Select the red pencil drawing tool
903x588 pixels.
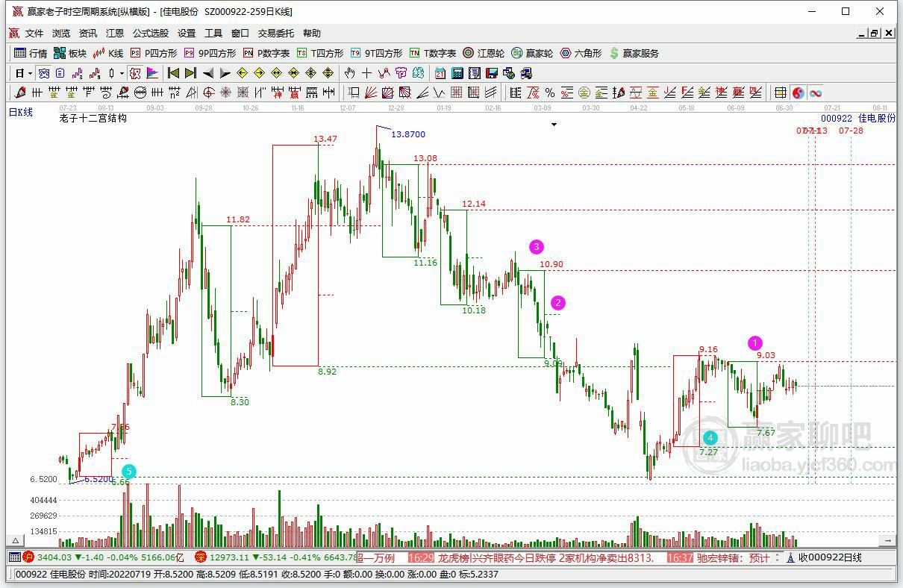tap(19, 93)
